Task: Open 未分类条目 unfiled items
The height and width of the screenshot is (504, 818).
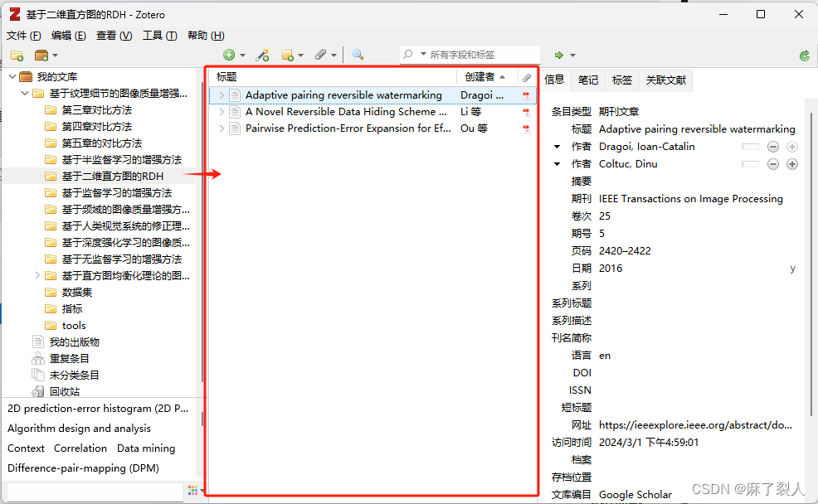Action: [74, 376]
